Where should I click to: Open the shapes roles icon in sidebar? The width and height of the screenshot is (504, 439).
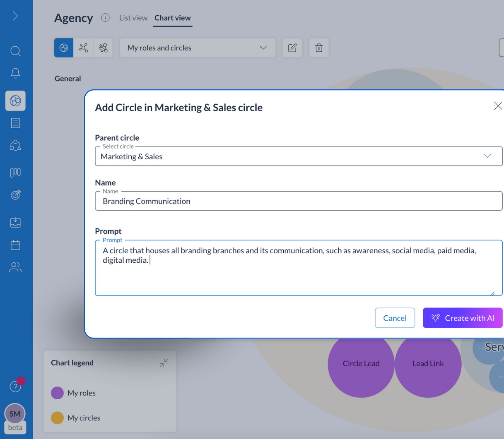[15, 145]
